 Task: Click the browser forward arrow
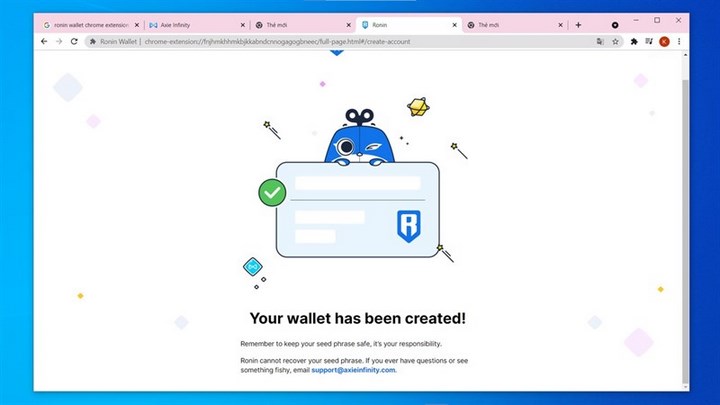coord(59,41)
